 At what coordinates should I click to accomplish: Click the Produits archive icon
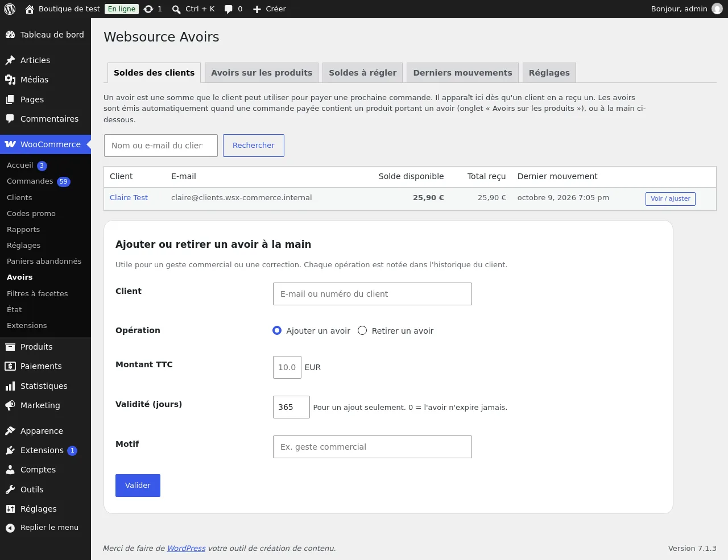[10, 347]
